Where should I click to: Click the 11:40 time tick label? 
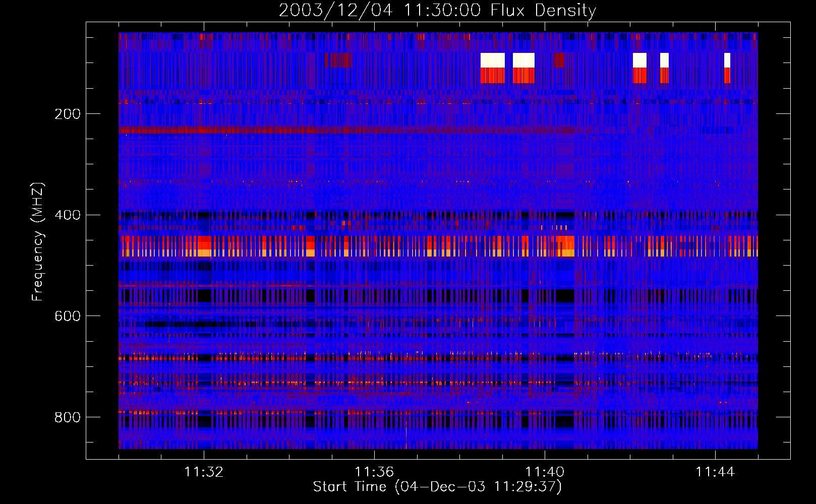pos(545,472)
